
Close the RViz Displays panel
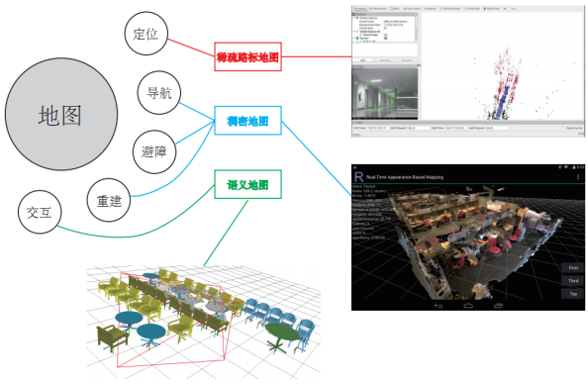click(416, 14)
